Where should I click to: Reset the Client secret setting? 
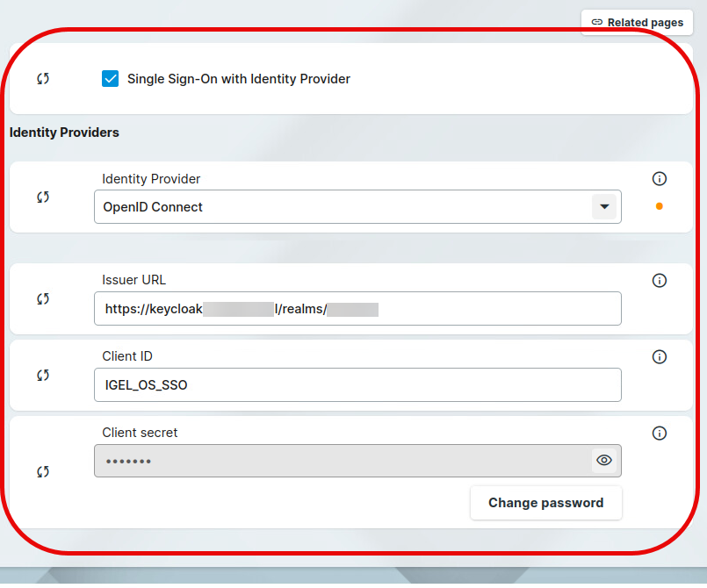pyautogui.click(x=43, y=472)
